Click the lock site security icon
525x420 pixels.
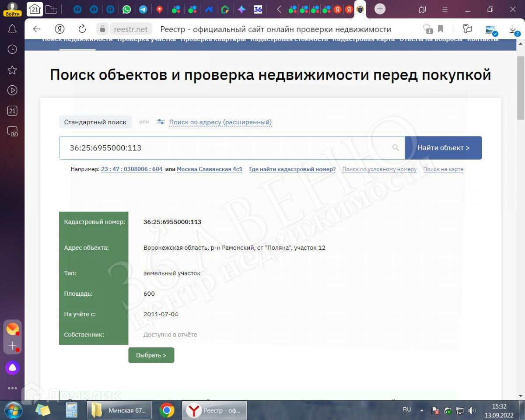[102, 29]
